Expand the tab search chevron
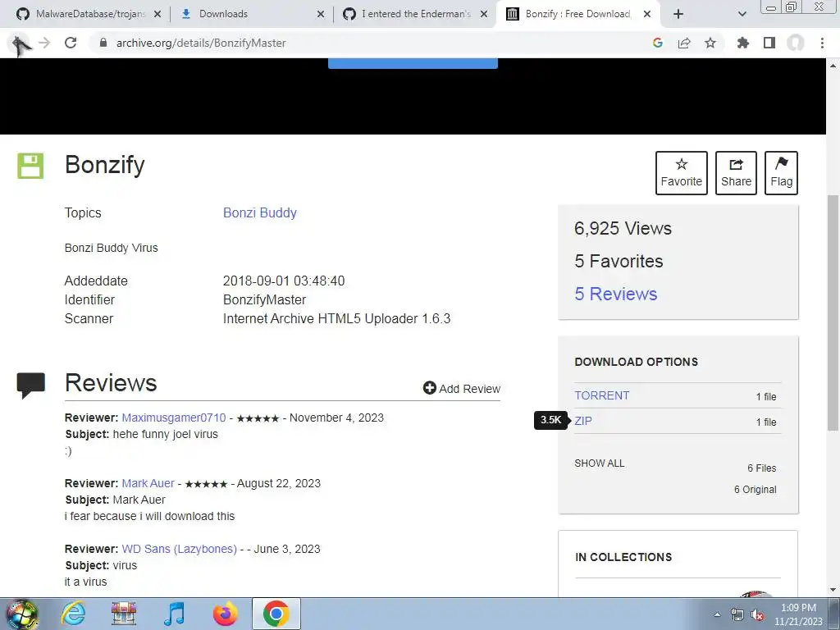840x630 pixels. 742,14
